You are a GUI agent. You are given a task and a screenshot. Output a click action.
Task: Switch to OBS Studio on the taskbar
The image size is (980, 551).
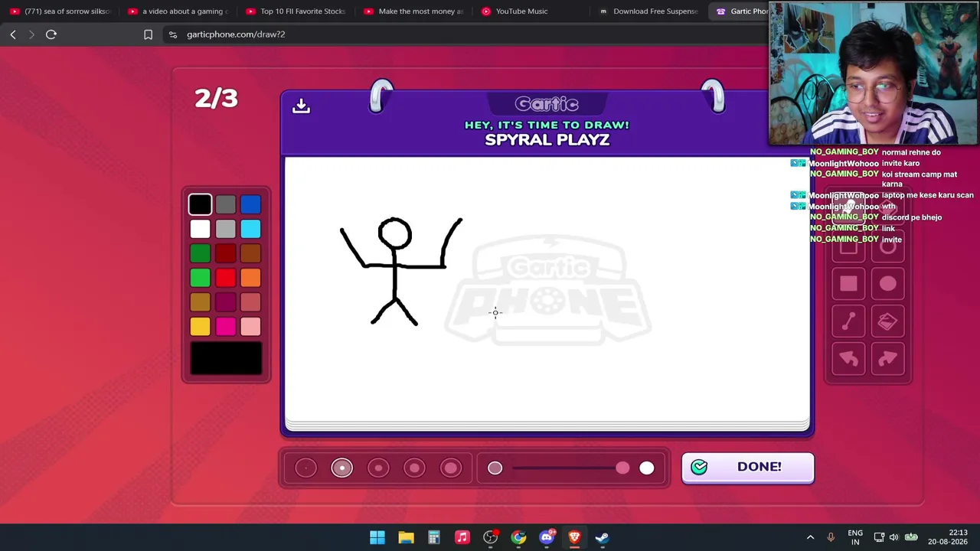pos(490,537)
